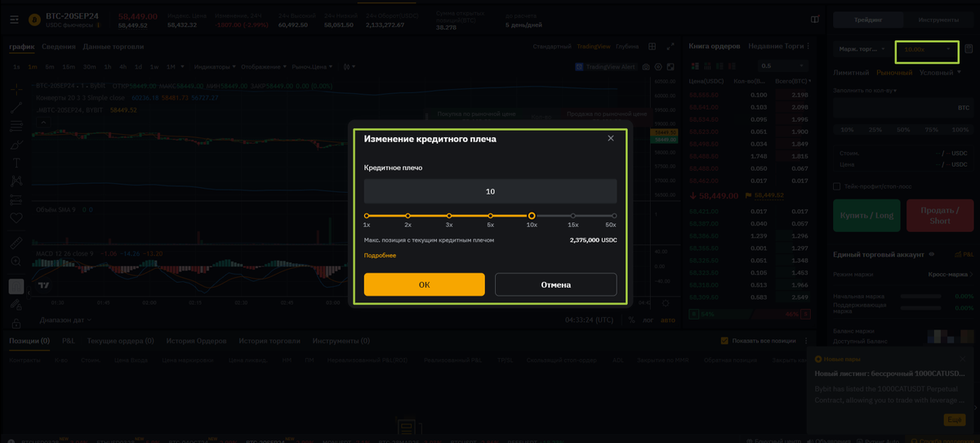Expand chart to fullscreen
This screenshot has height=443, width=980.
pos(671,47)
